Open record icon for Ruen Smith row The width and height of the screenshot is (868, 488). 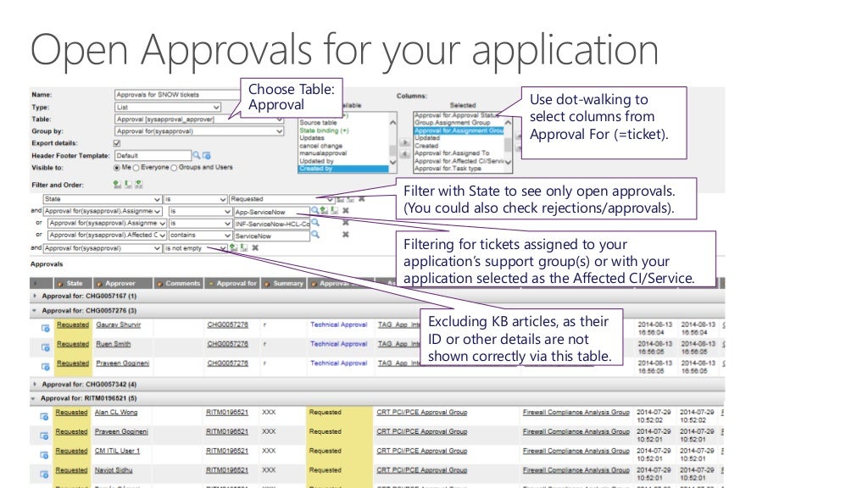click(46, 347)
